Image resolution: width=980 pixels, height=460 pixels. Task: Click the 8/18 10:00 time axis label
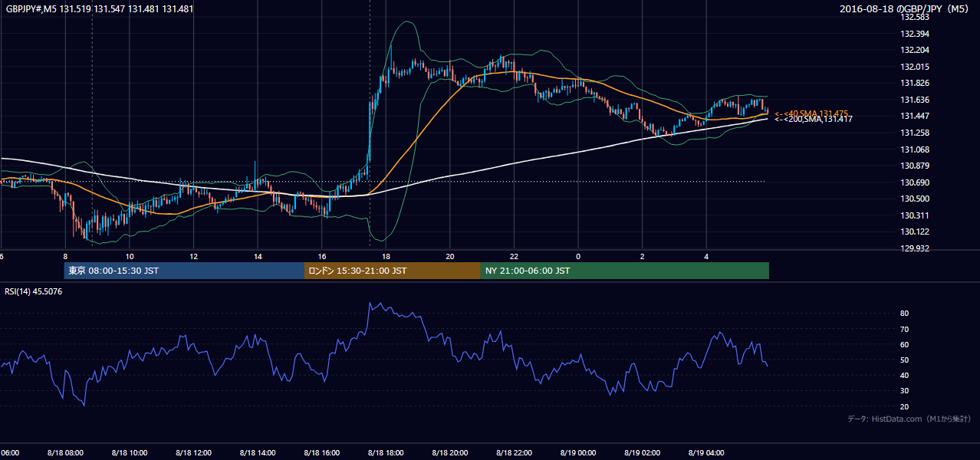click(129, 453)
